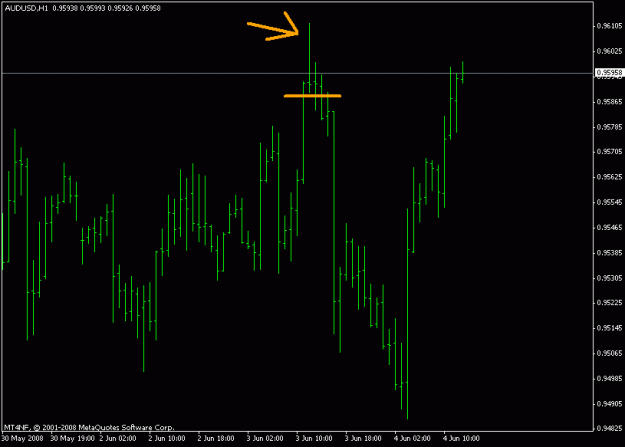Click price scale value 0.94825
This screenshot has width=625, height=447.
(x=609, y=429)
